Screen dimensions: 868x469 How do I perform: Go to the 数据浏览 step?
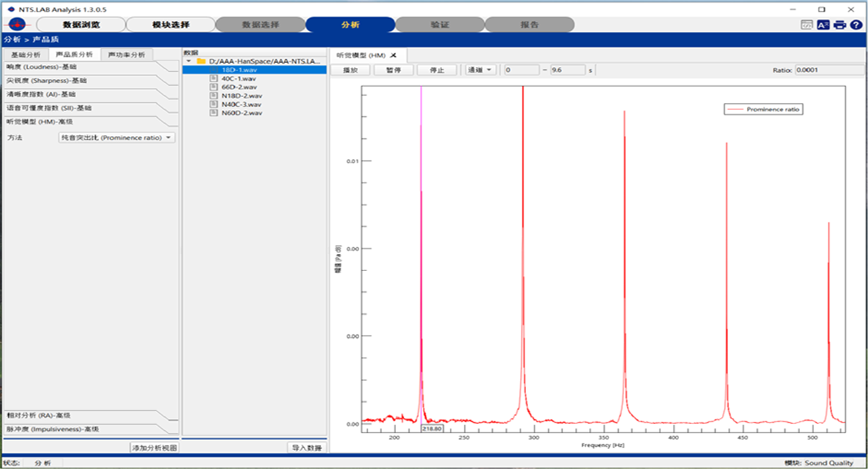pyautogui.click(x=81, y=25)
